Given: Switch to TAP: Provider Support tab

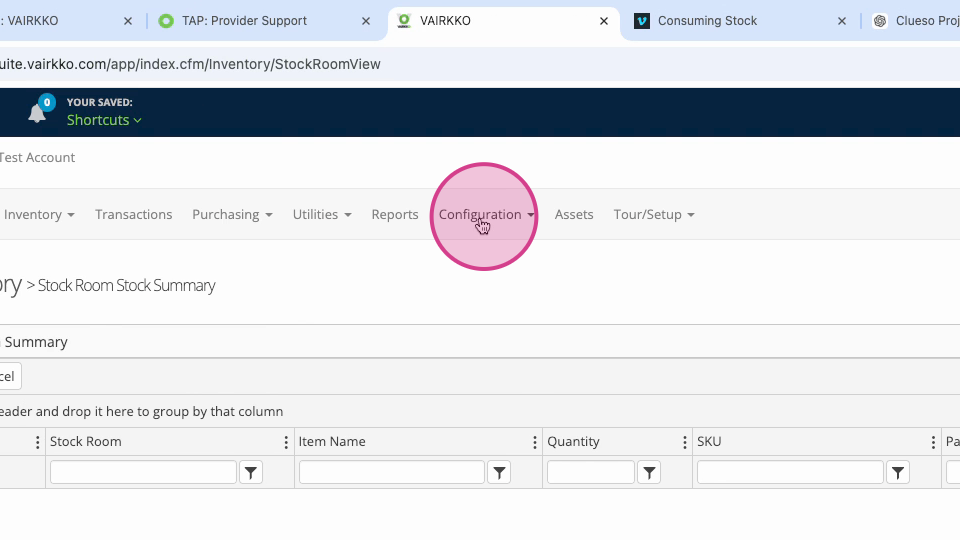Looking at the screenshot, I should pos(244,21).
